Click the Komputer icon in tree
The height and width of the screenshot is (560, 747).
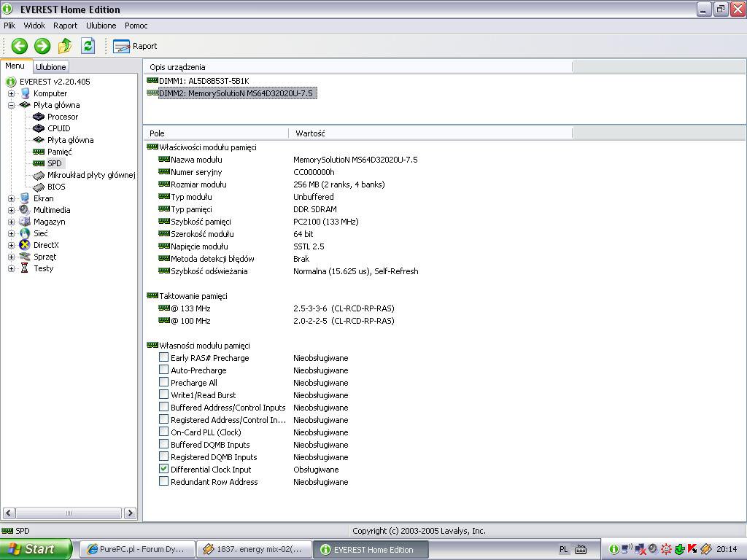[25, 93]
